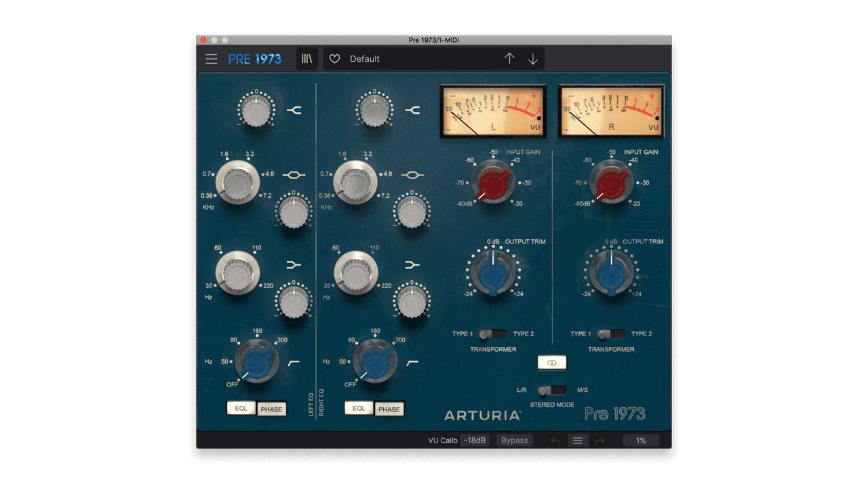
Task: Redo the last change (right arrow icon)
Action: point(599,440)
